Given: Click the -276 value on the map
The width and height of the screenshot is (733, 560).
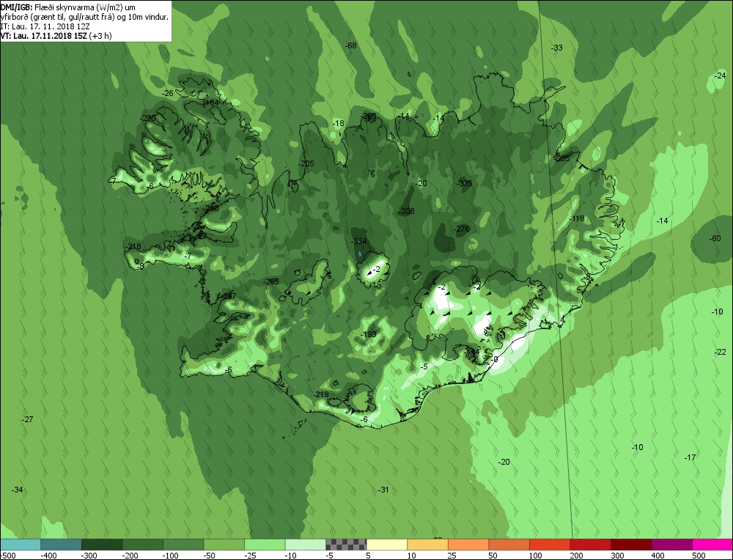Looking at the screenshot, I should point(462,229).
